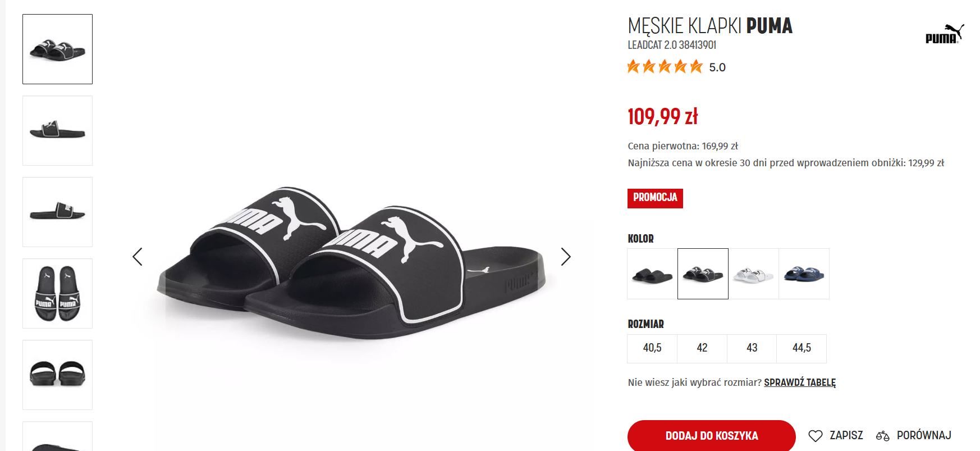980x451 pixels.
Task: Select the all-black slides color
Action: click(652, 274)
